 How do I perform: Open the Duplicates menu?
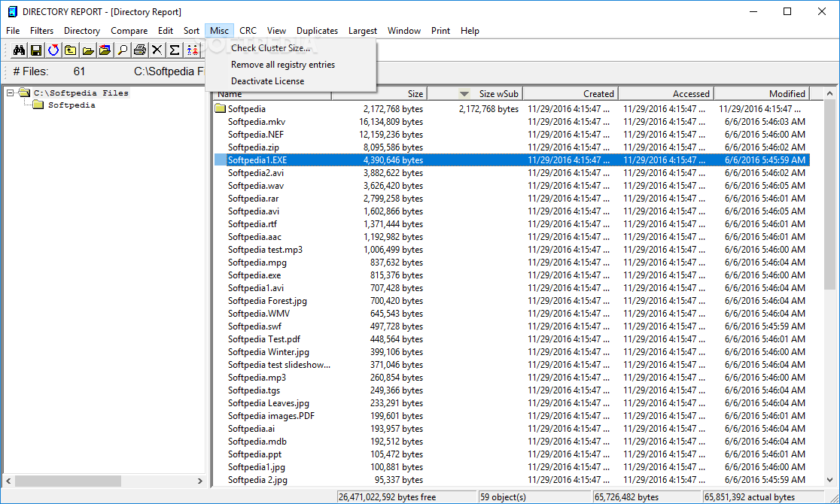[x=317, y=31]
